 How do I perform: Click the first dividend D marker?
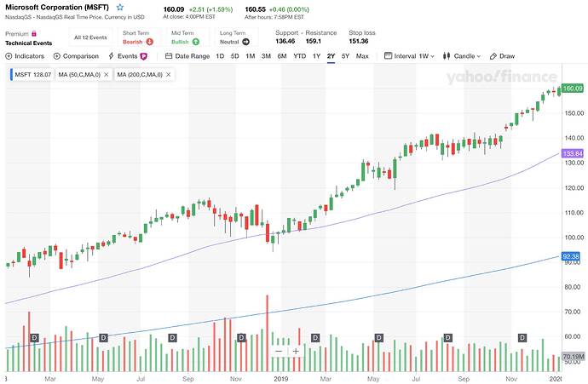(x=35, y=338)
